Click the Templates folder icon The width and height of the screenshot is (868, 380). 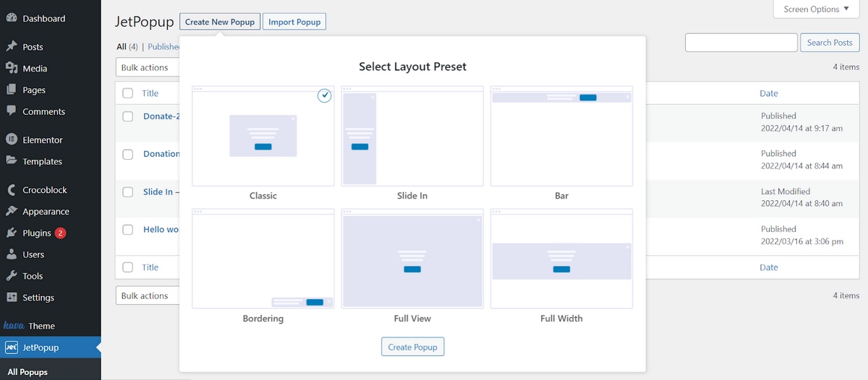click(11, 161)
